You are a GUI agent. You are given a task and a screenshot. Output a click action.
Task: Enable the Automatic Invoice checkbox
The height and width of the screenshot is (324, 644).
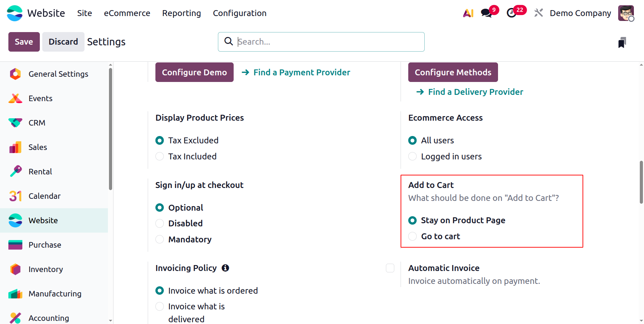[390, 268]
